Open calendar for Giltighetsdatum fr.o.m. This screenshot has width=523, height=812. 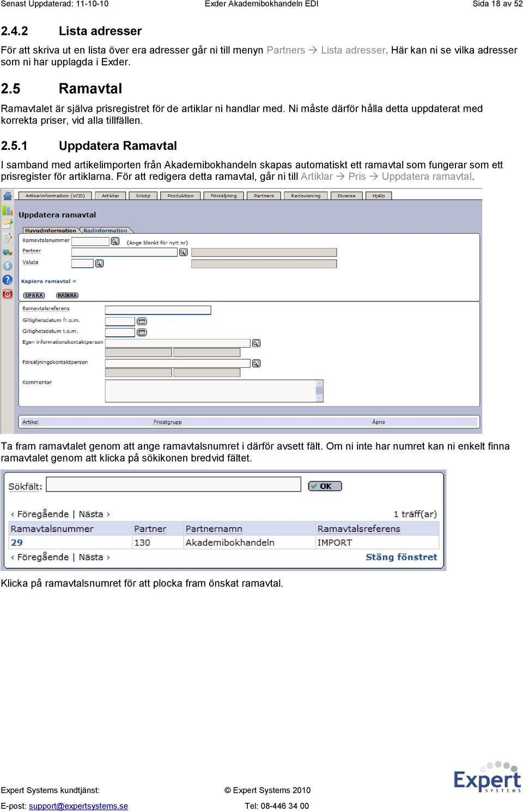[142, 322]
